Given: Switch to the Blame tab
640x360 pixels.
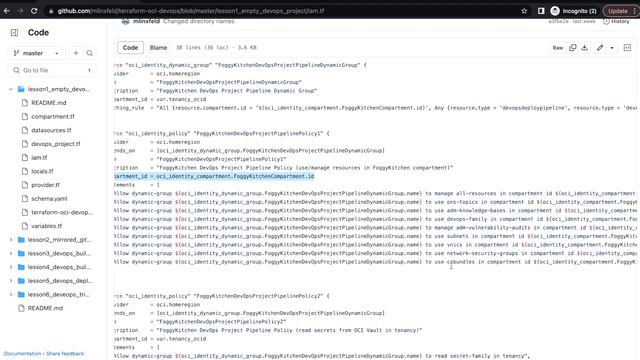Looking at the screenshot, I should coord(158,48).
